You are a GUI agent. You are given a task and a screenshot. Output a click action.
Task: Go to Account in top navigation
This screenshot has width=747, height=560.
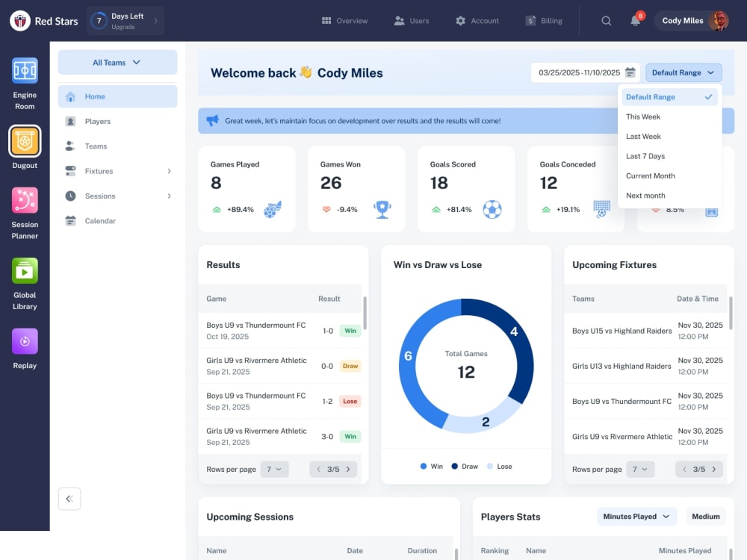pos(477,20)
